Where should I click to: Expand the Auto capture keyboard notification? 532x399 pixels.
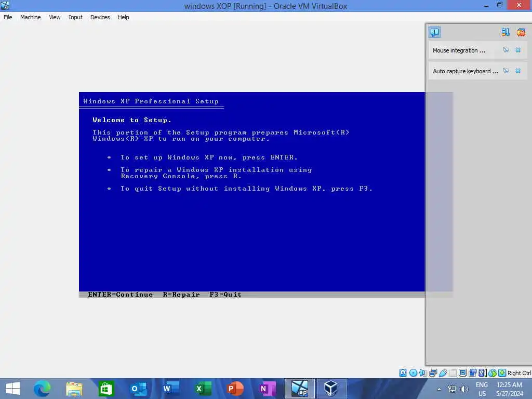click(465, 71)
